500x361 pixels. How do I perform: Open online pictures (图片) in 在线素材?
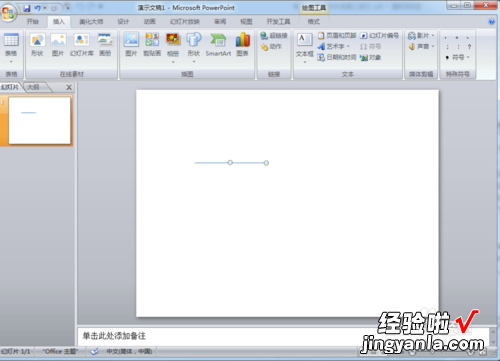tap(58, 45)
